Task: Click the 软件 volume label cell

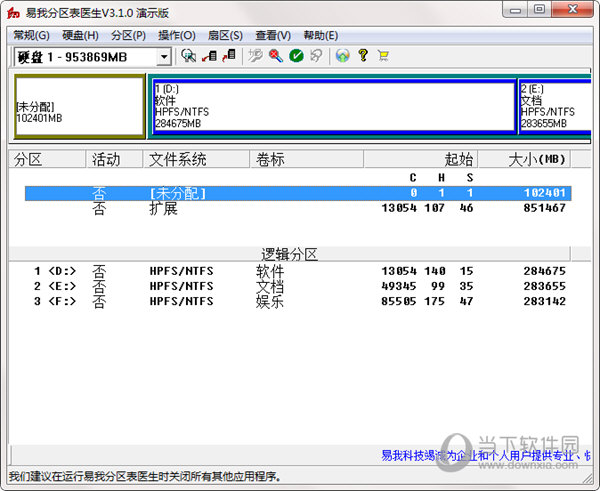Action: coord(270,271)
